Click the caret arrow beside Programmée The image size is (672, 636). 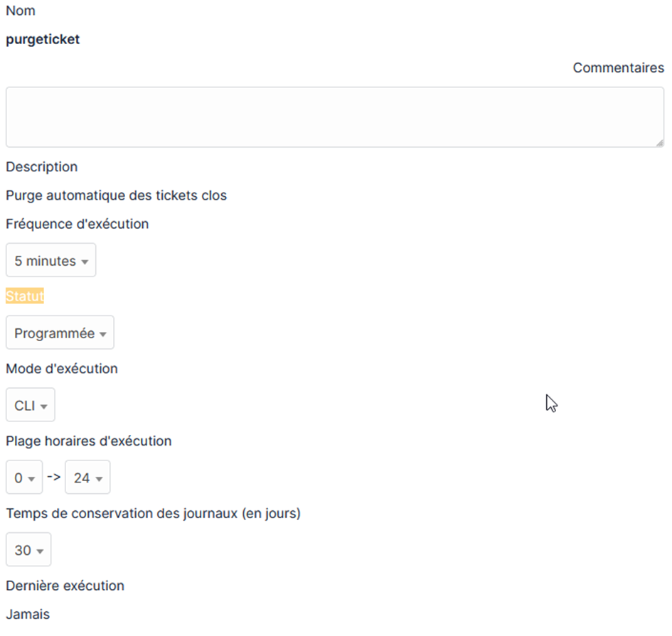click(x=103, y=334)
